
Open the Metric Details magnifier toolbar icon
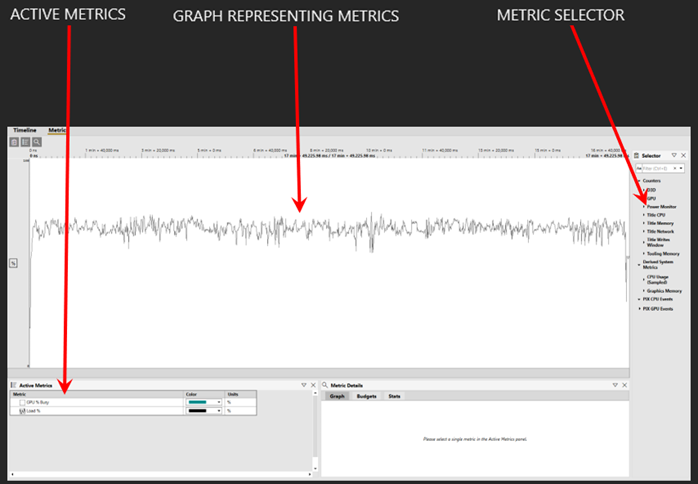click(37, 142)
